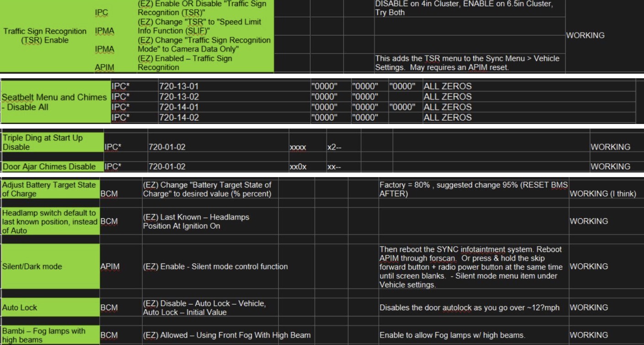Select the cell containing 720-13-01
The image size is (644, 345).
coord(178,86)
